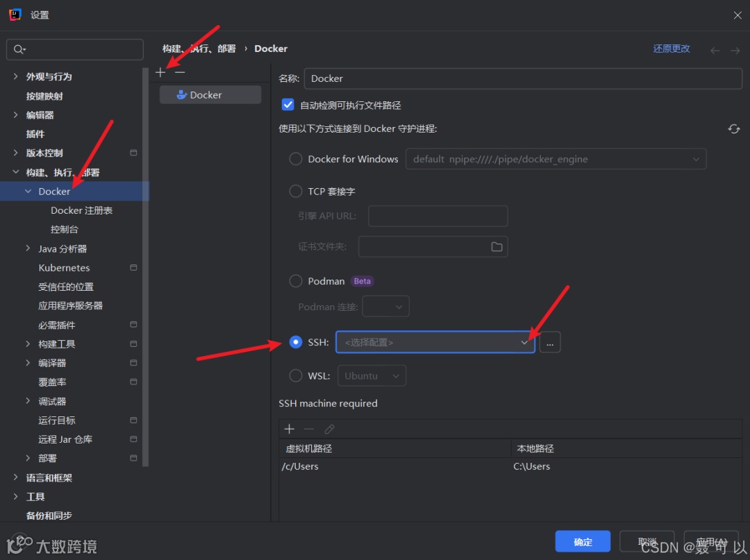Viewport: 750px width, 560px height.
Task: Open the 备份和同步 page
Action: pyautogui.click(x=49, y=516)
